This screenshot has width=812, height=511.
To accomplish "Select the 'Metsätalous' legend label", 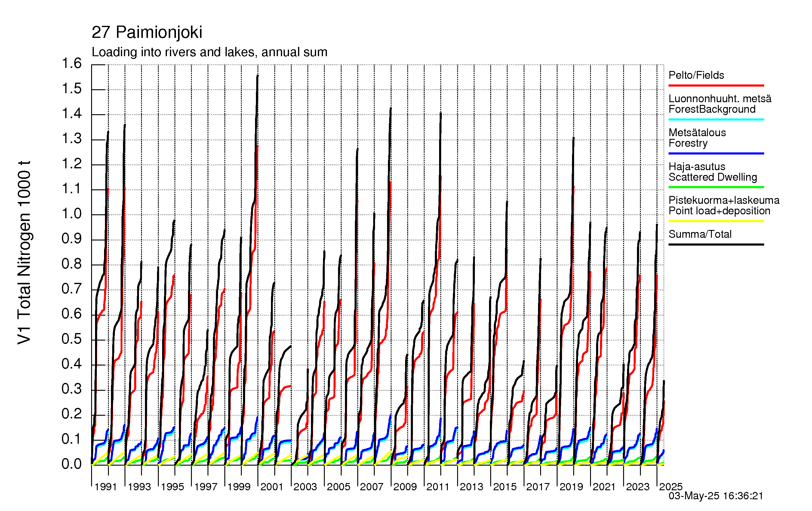I will click(697, 133).
